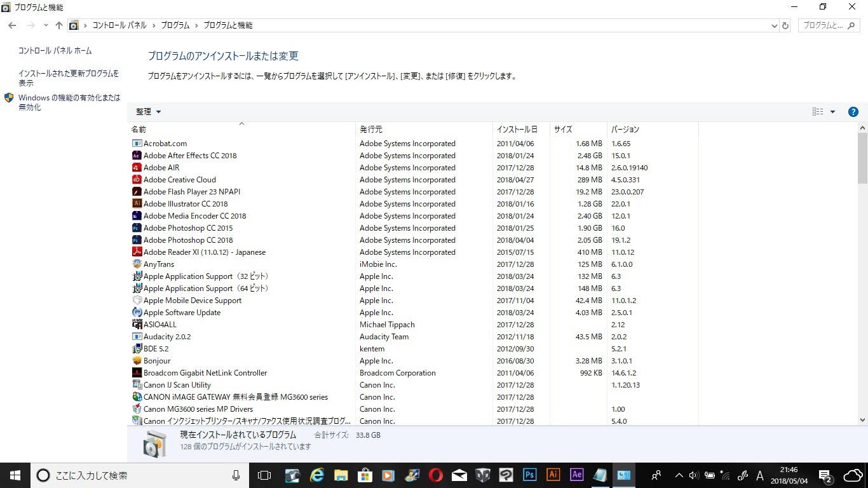
Task: Click the Apple Software Update program icon
Action: [x=137, y=313]
